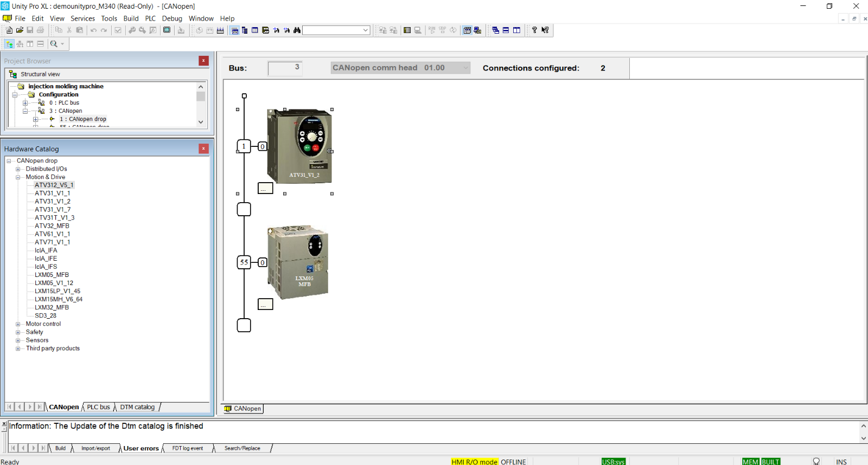Open the Services menu

pyautogui.click(x=82, y=18)
